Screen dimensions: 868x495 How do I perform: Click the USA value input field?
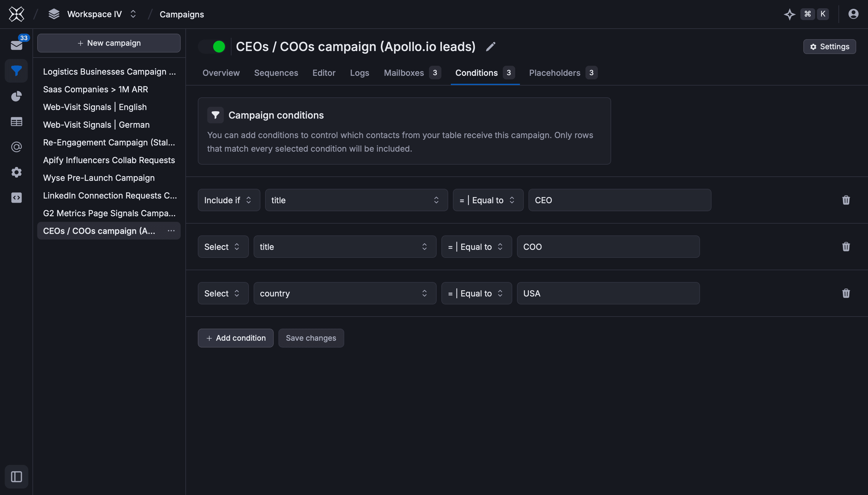click(608, 293)
